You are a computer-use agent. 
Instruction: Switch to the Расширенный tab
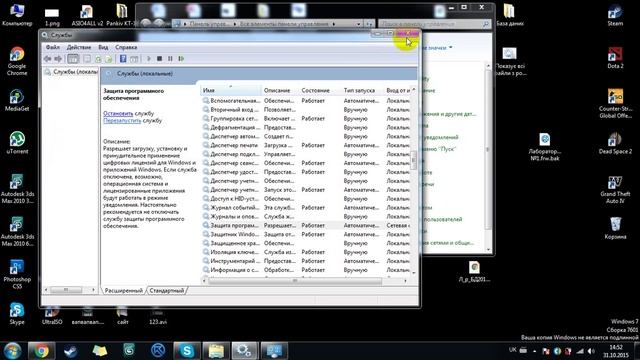[x=123, y=291]
